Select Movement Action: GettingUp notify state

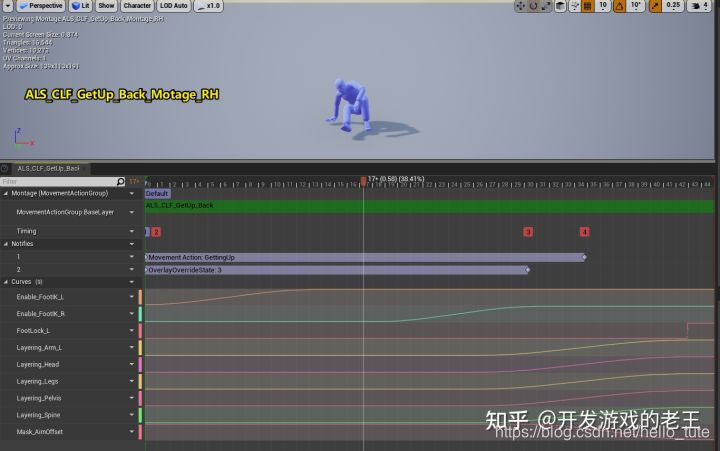[366, 258]
